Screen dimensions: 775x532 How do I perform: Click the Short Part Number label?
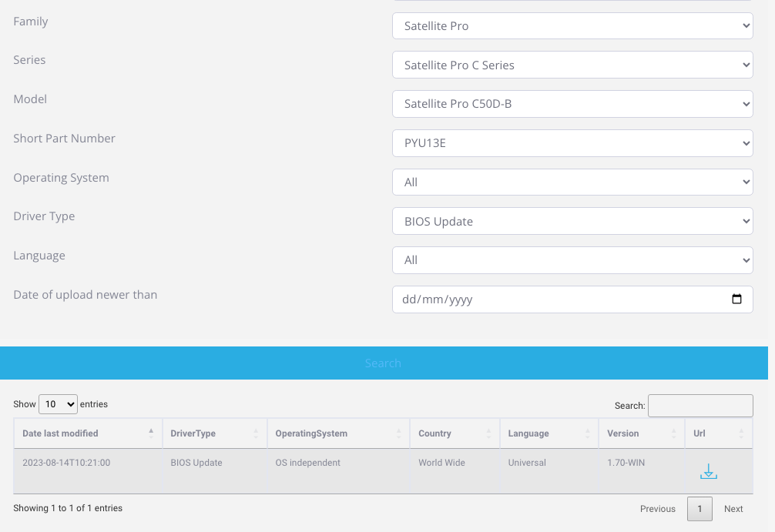[x=64, y=139]
